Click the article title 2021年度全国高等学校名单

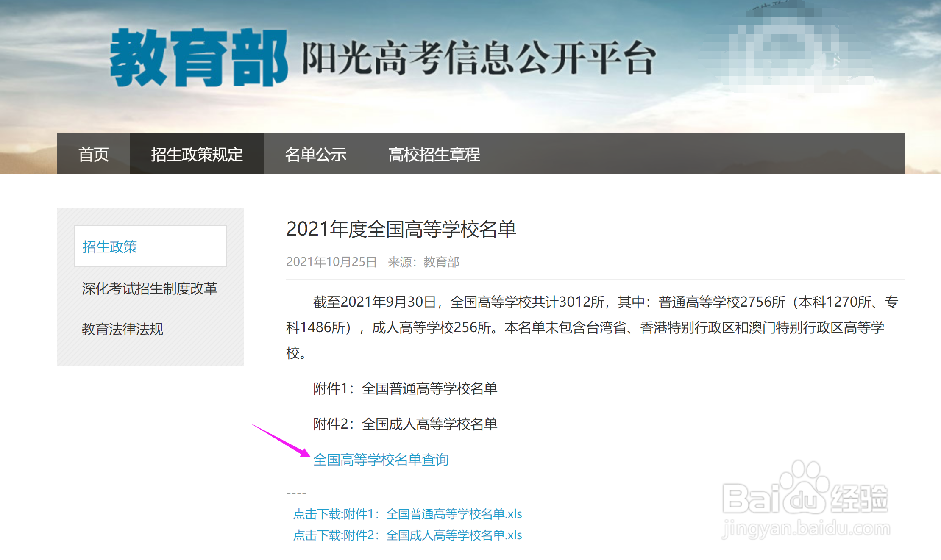coord(401,229)
